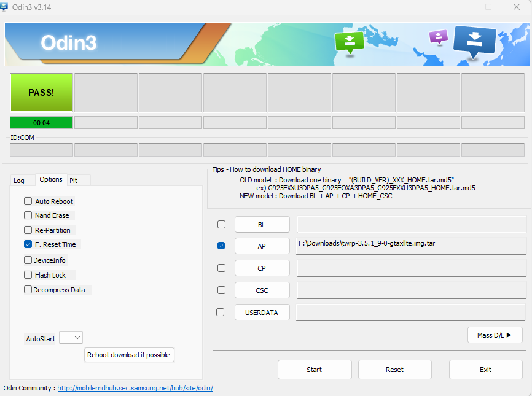Click the AP file path field
This screenshot has height=396, width=532.
(411, 246)
